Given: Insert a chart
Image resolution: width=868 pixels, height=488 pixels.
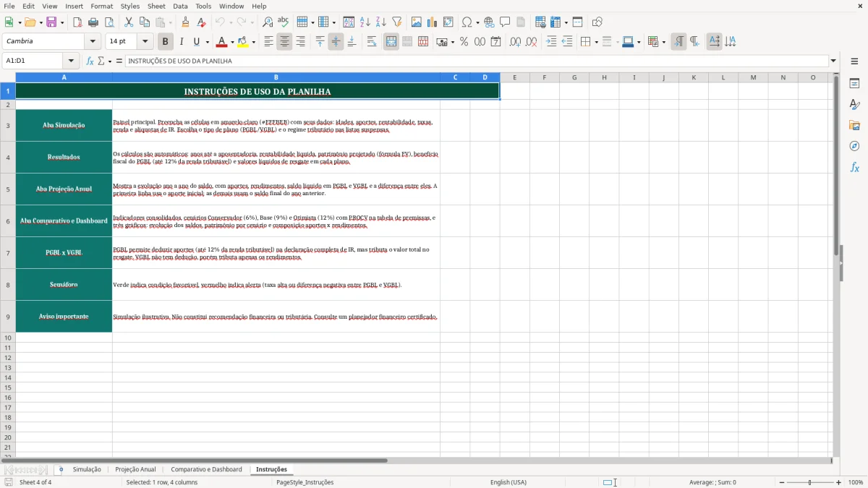Looking at the screenshot, I should point(433,22).
